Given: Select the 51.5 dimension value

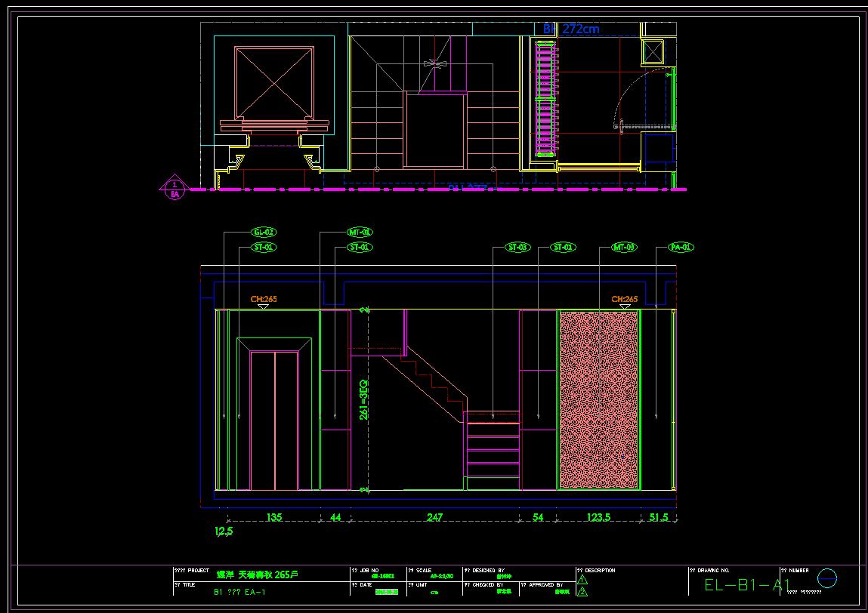Looking at the screenshot, I should click(x=659, y=518).
